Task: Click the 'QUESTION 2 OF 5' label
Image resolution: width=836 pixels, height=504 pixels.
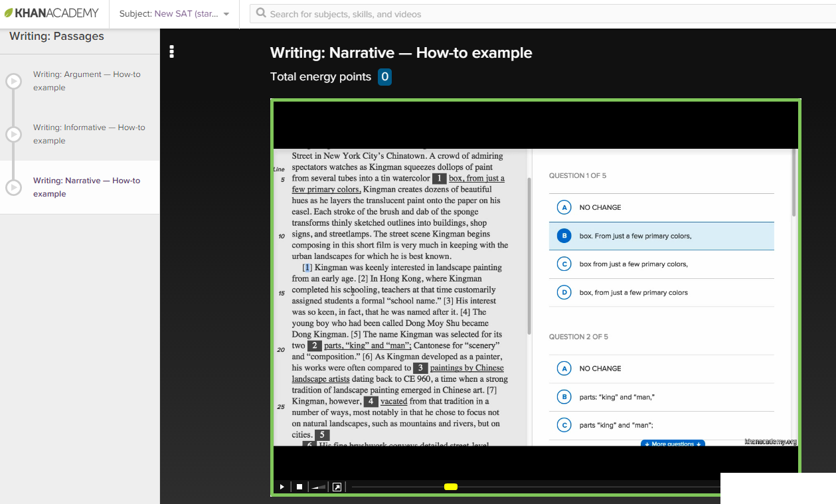Action: click(x=578, y=337)
